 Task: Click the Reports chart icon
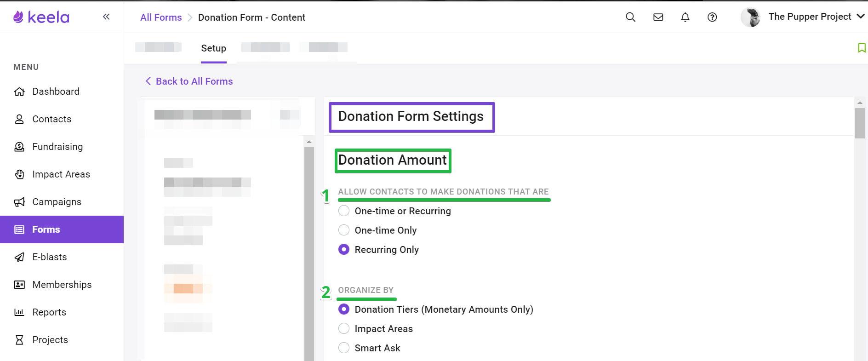[19, 312]
